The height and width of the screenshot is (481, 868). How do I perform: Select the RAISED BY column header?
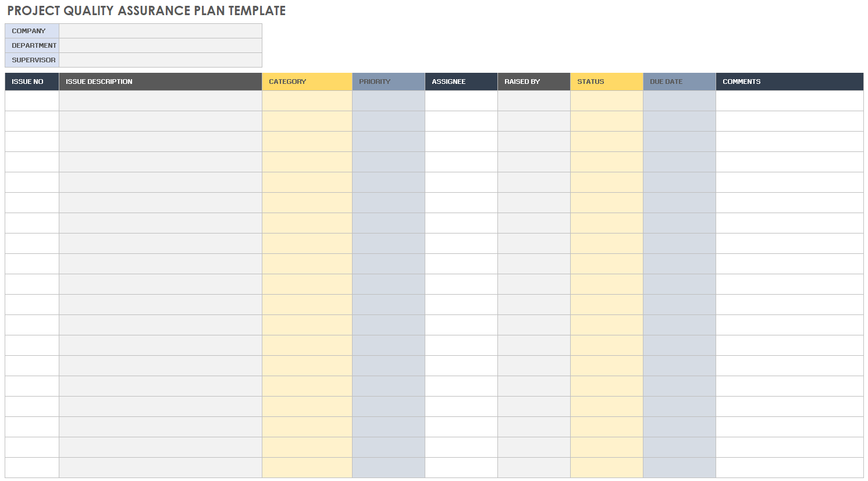[534, 82]
